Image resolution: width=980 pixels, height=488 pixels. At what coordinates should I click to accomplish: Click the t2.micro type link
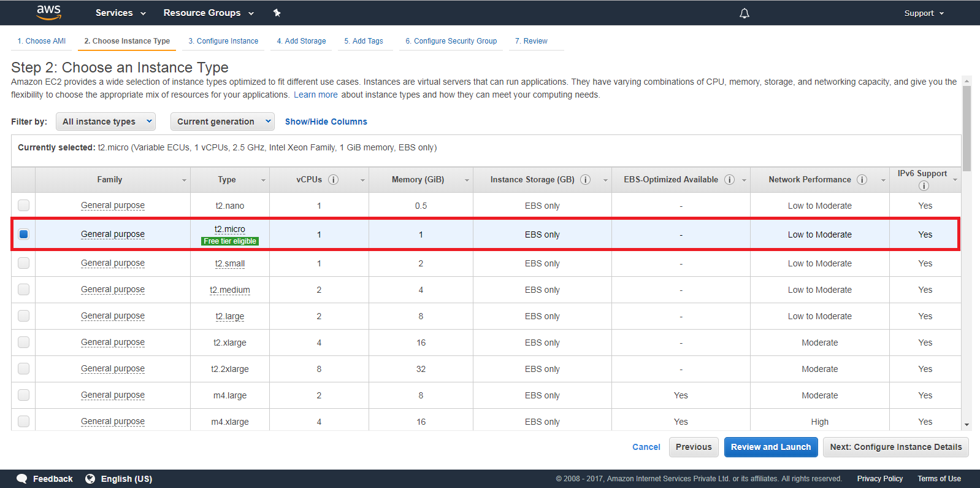(230, 229)
